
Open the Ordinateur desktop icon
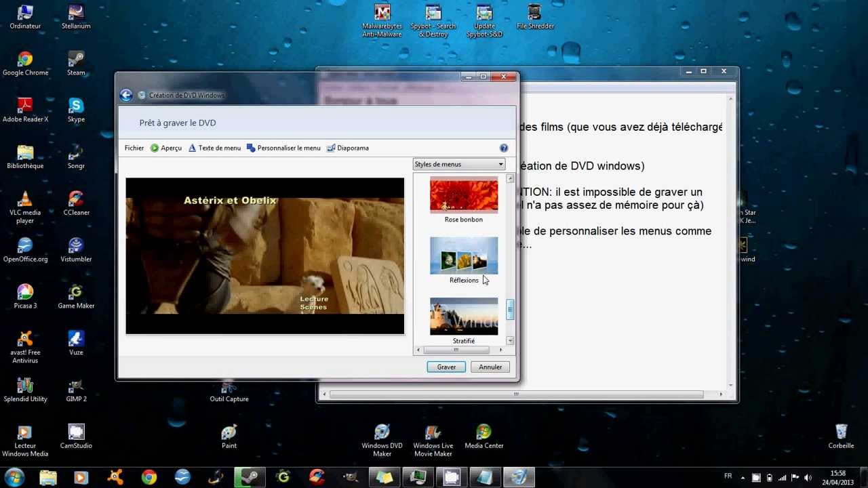coord(25,18)
